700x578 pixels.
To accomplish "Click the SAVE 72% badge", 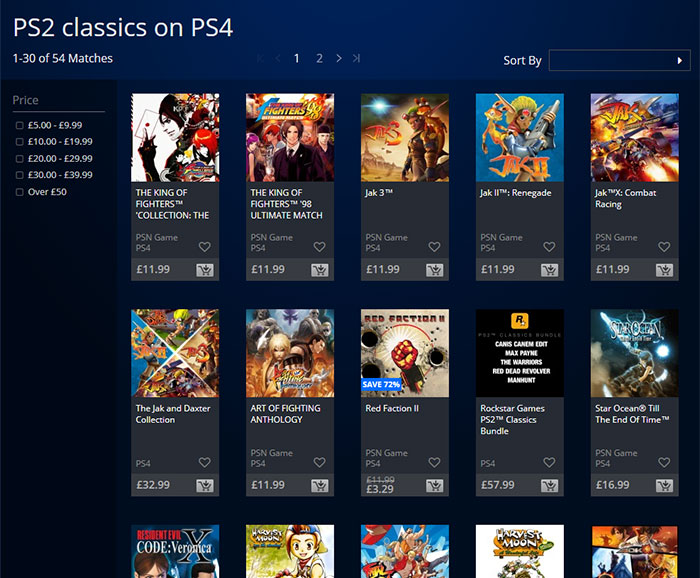I will point(381,384).
